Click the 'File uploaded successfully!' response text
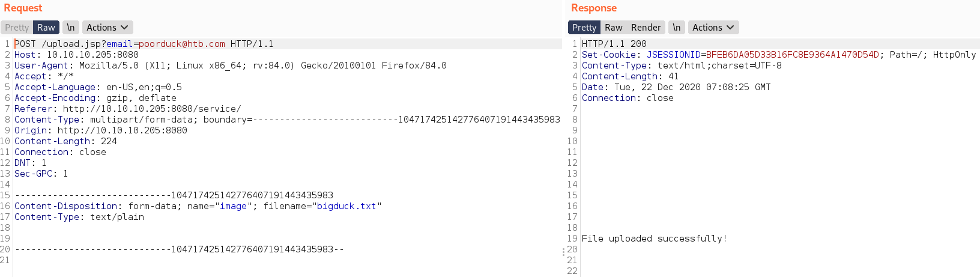980x277 pixels. click(654, 239)
